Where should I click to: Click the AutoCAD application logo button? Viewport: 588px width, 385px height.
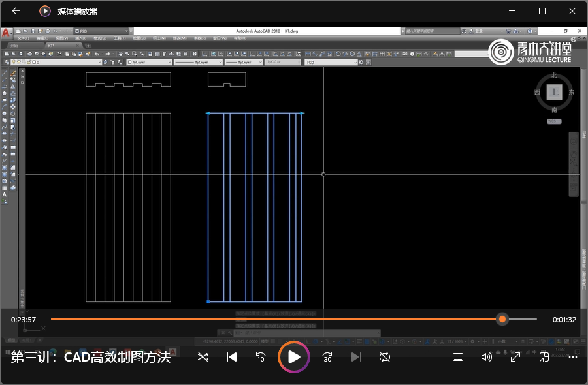[x=6, y=31]
